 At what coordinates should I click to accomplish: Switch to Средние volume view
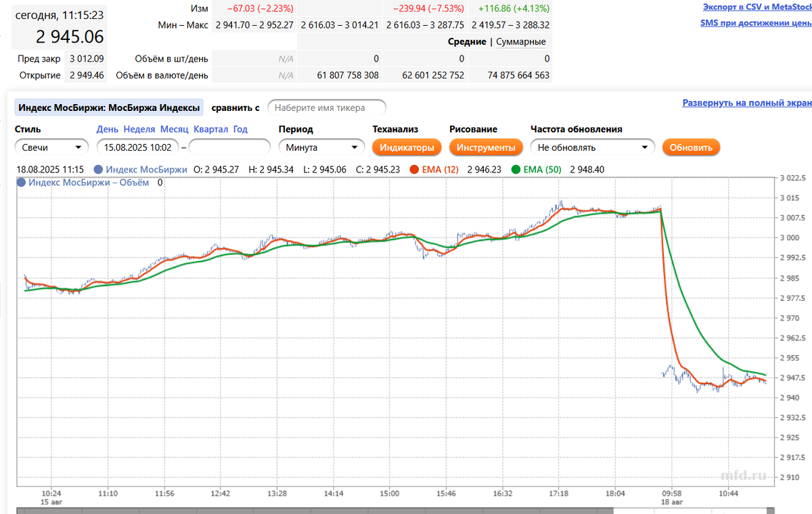[467, 42]
